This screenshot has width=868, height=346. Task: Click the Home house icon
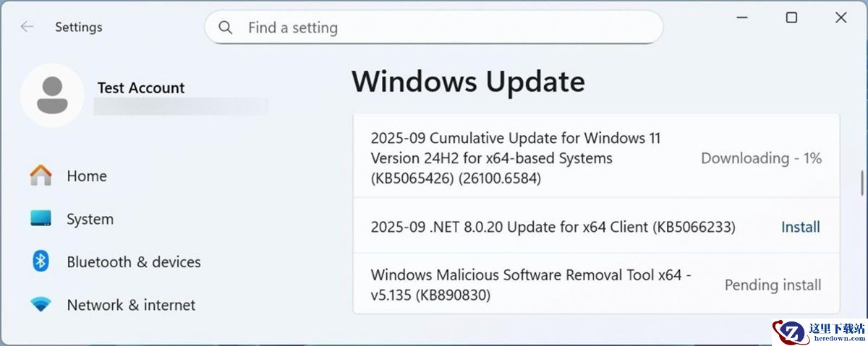pos(41,176)
